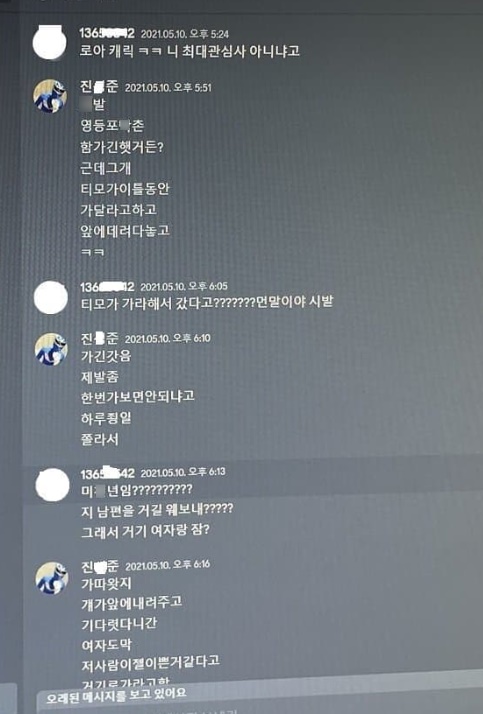Click the 136 username on the 6:05 message
Screen dimensions: 483x714
pos(107,287)
